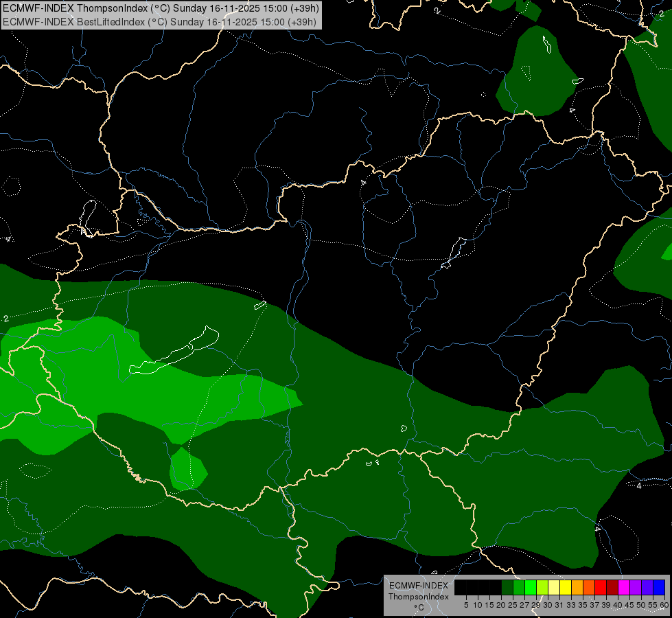
Task: Click the legend scale value '35'
Action: coord(583,605)
